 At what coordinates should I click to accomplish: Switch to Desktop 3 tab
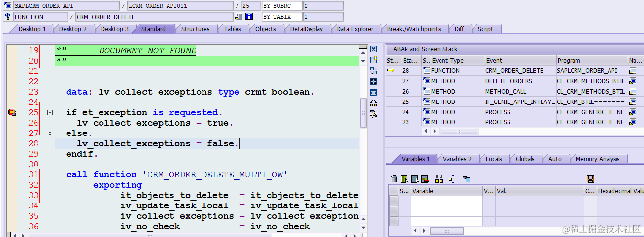tap(115, 29)
